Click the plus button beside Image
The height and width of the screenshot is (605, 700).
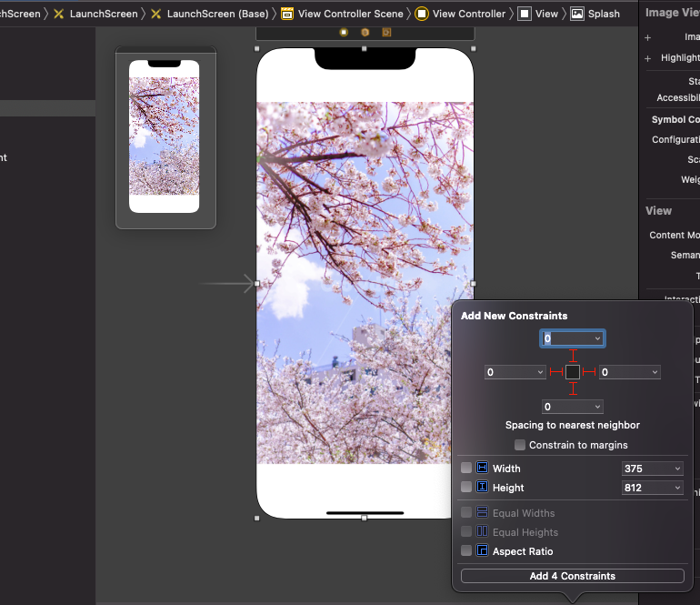(648, 38)
